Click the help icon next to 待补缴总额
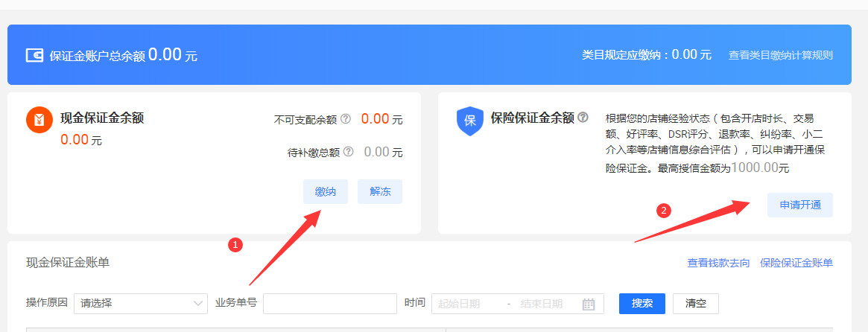The image size is (868, 332). click(348, 152)
